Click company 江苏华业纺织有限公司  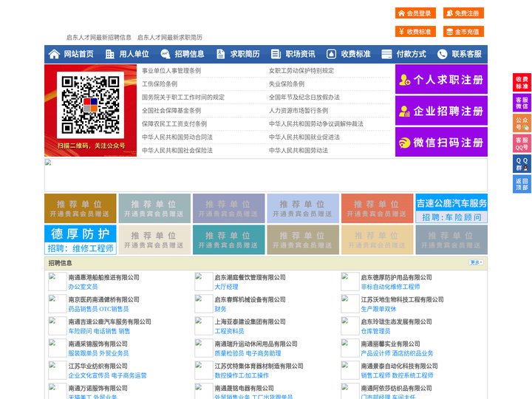click(98, 366)
